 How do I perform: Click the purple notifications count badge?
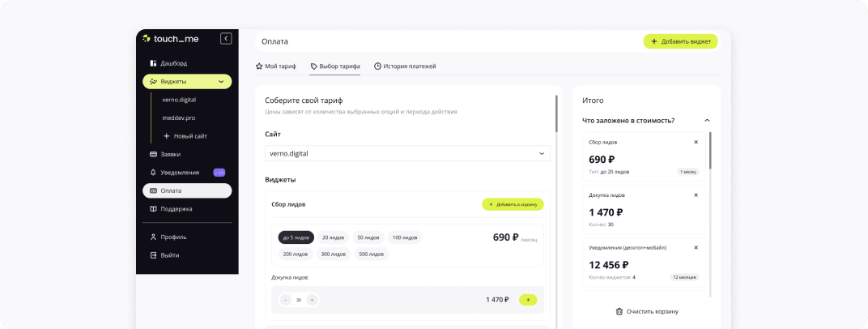pyautogui.click(x=219, y=173)
